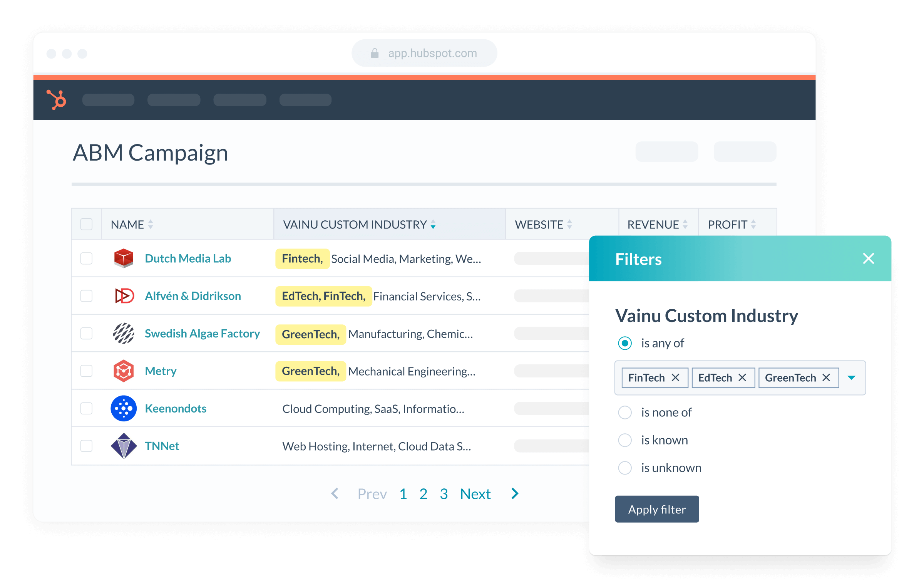Remove the FinTech filter tag

[x=675, y=378]
